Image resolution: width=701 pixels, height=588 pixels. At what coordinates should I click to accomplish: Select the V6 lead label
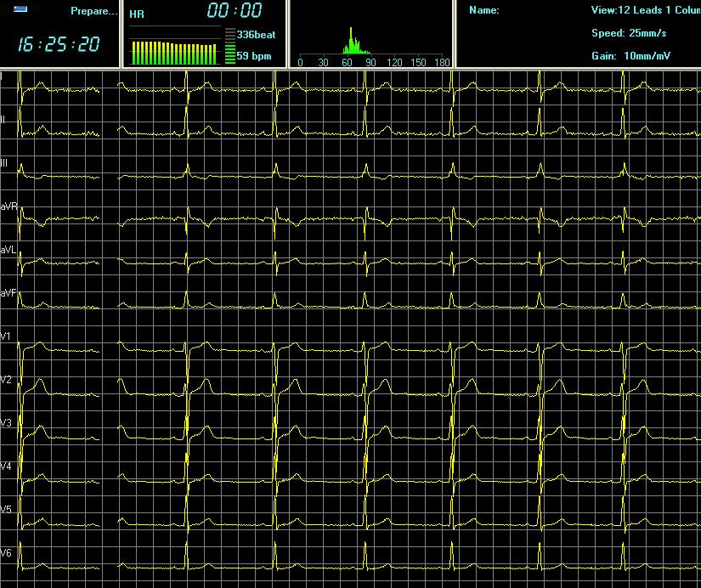tap(6, 553)
